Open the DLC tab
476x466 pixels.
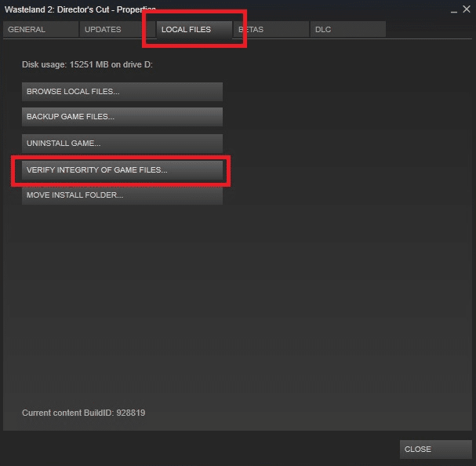point(348,30)
